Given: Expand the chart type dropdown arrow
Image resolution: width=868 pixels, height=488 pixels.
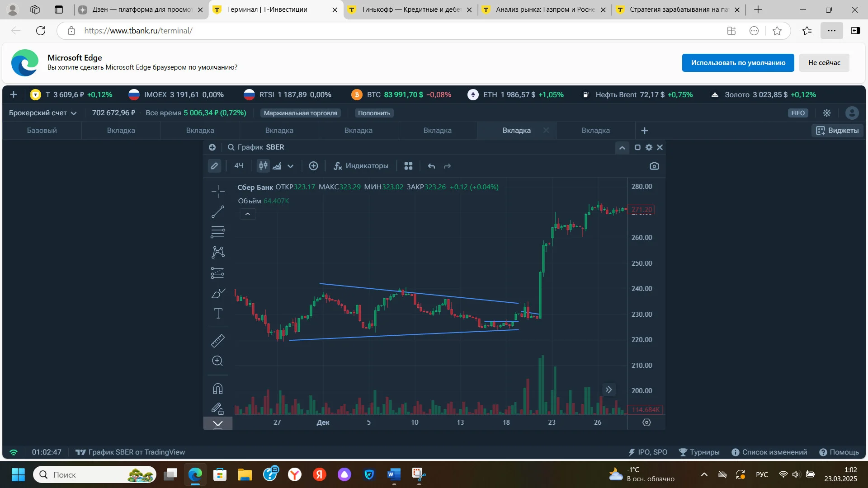Looking at the screenshot, I should click(x=291, y=166).
